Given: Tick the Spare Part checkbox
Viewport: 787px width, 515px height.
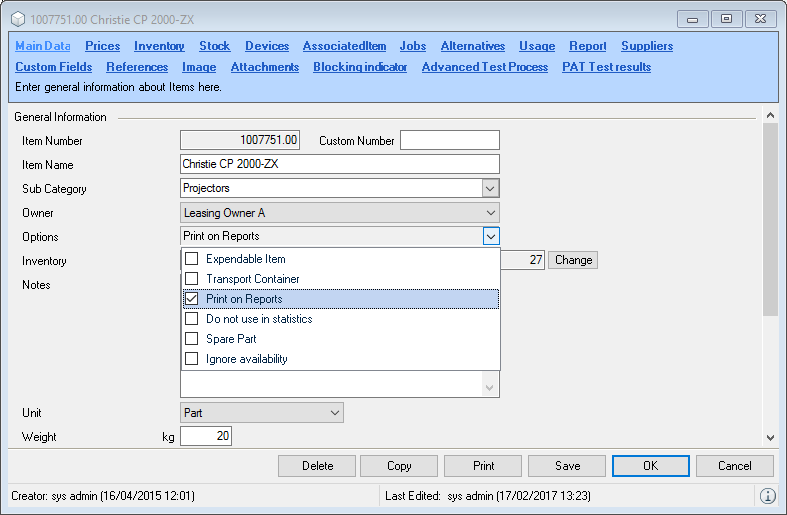Looking at the screenshot, I should (192, 339).
